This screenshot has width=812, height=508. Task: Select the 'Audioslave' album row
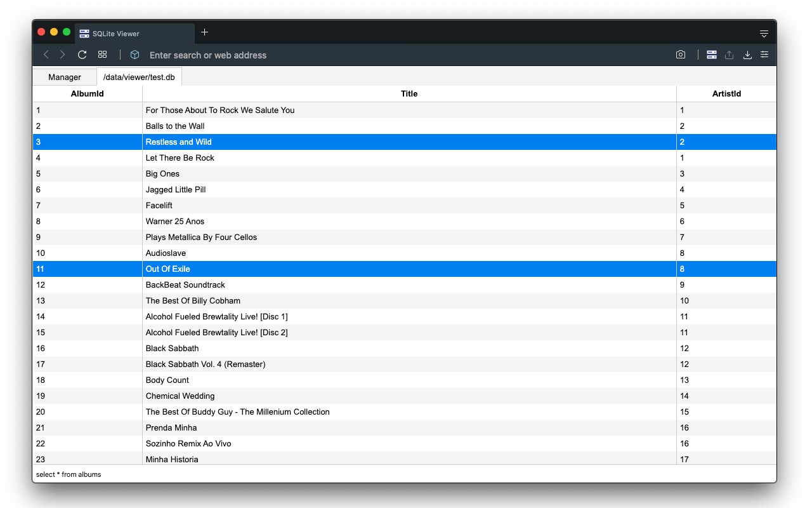pyautogui.click(x=405, y=253)
